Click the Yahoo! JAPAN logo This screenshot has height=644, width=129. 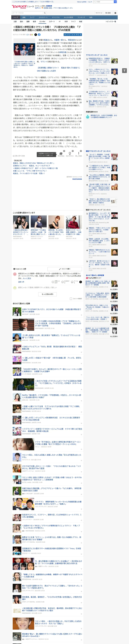click(x=19, y=7)
